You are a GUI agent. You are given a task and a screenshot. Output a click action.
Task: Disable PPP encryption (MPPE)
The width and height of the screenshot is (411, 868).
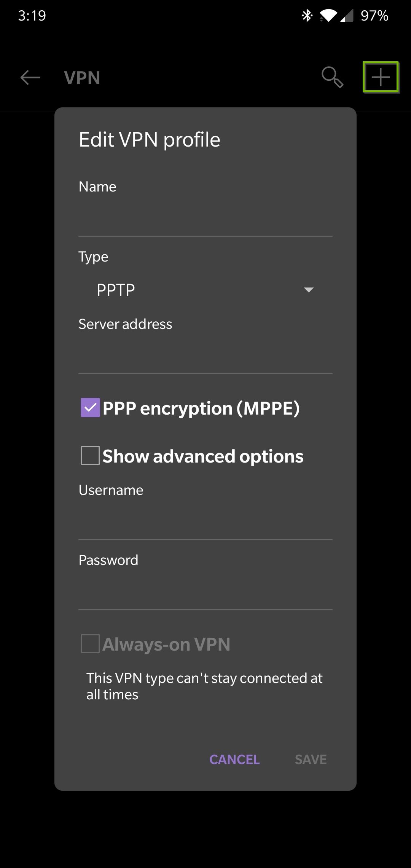click(x=90, y=408)
